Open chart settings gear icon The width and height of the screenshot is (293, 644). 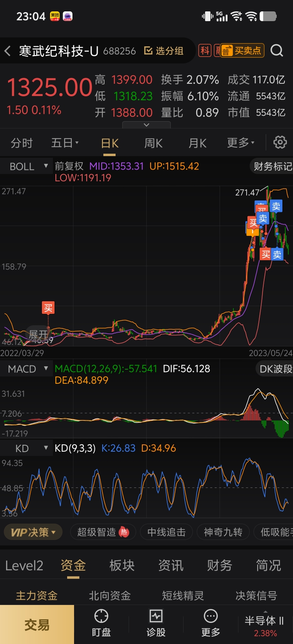tap(280, 142)
